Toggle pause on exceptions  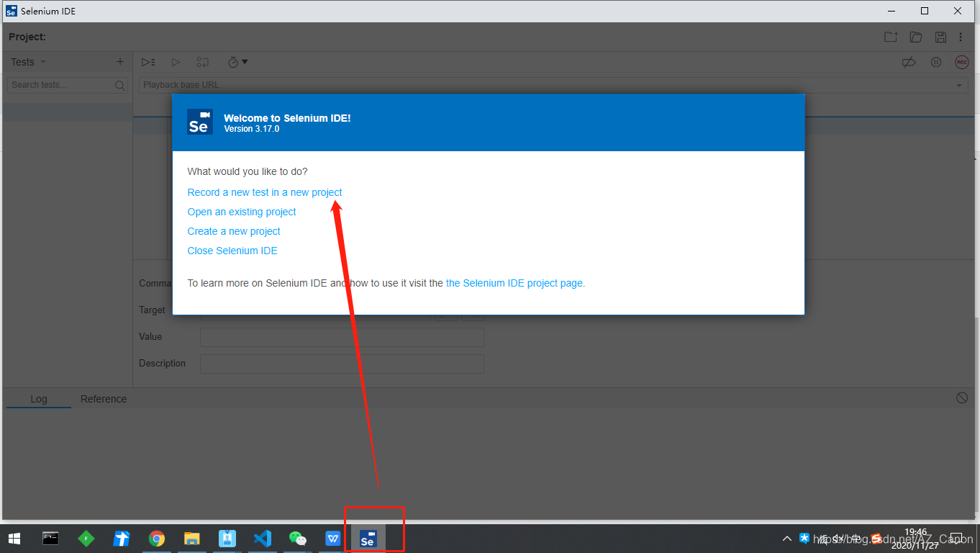click(x=936, y=63)
